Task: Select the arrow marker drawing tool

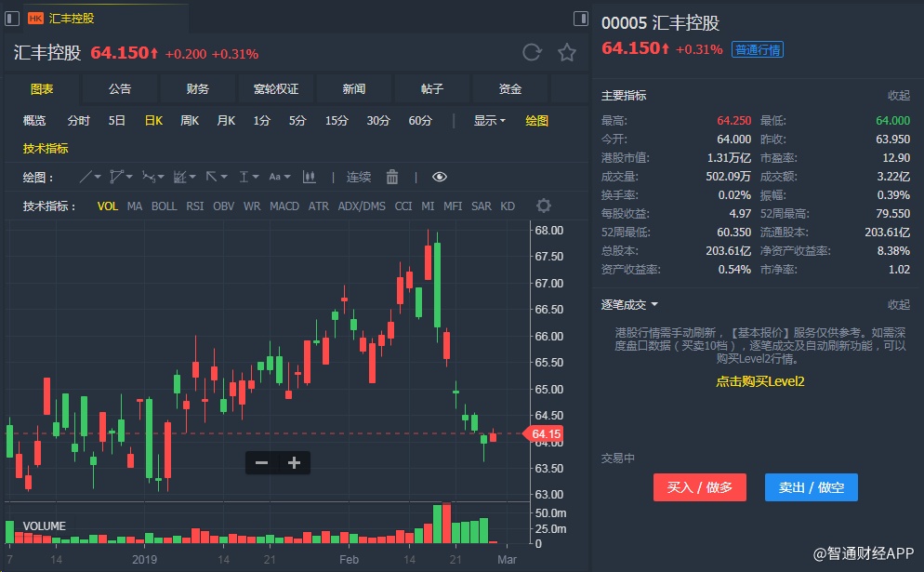Action: [212, 177]
